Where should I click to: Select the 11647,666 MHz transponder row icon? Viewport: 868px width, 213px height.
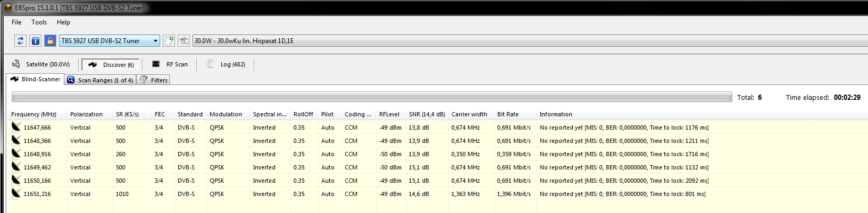pos(16,127)
